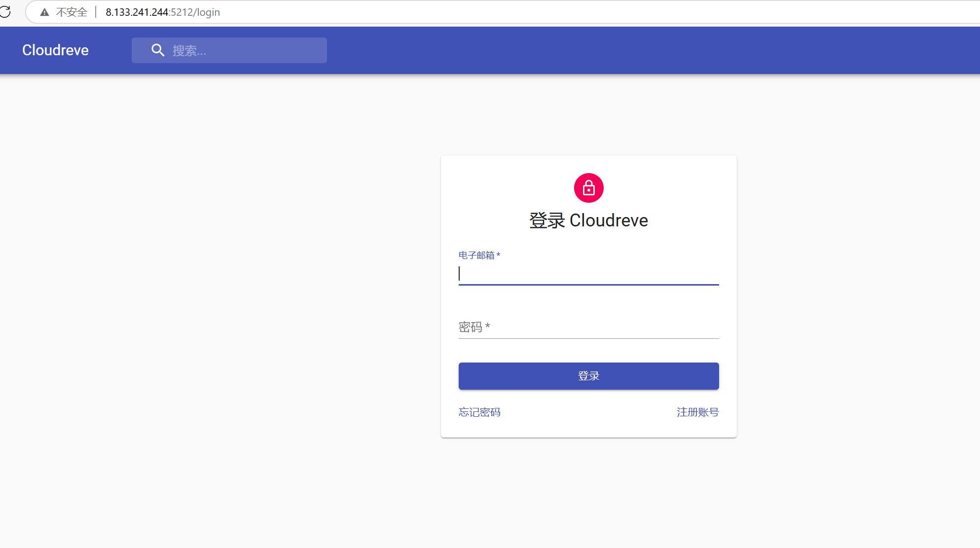Click the browser reload page icon
980x548 pixels.
(x=5, y=12)
